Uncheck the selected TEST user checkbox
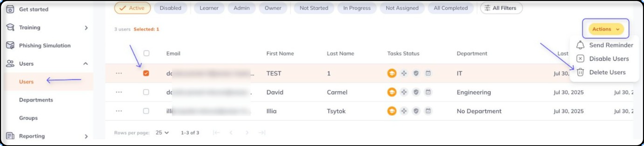This screenshot has height=146, width=644. click(x=146, y=73)
